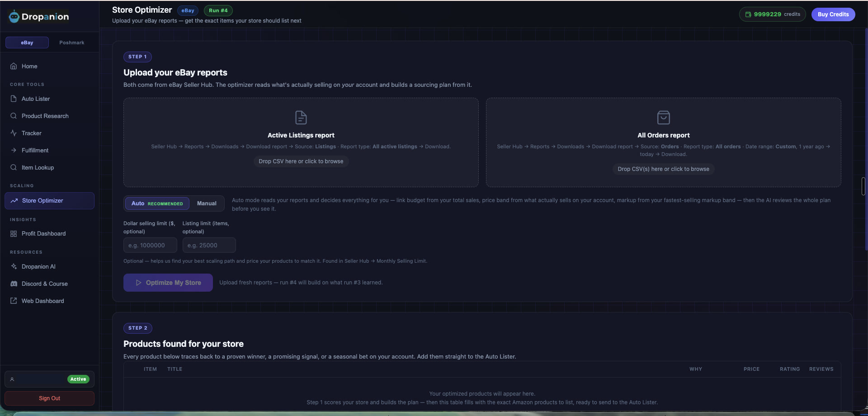Click the Active Listings file icon
Image resolution: width=868 pixels, height=416 pixels.
point(301,118)
